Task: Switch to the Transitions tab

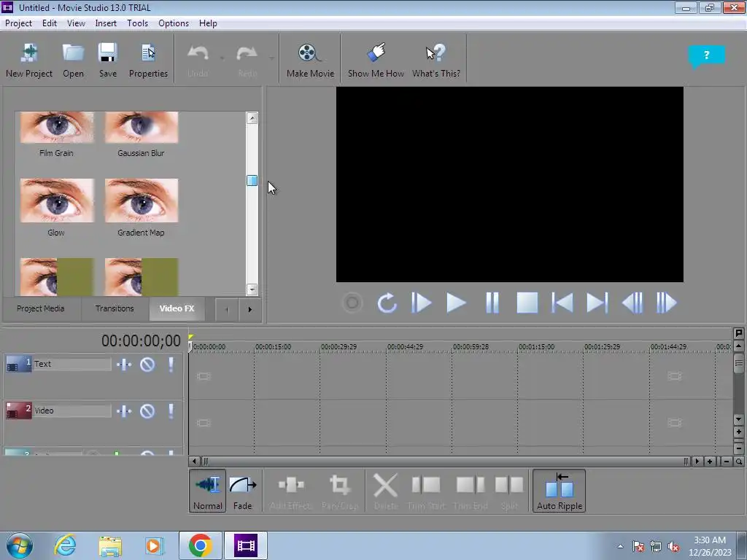Action: [115, 308]
